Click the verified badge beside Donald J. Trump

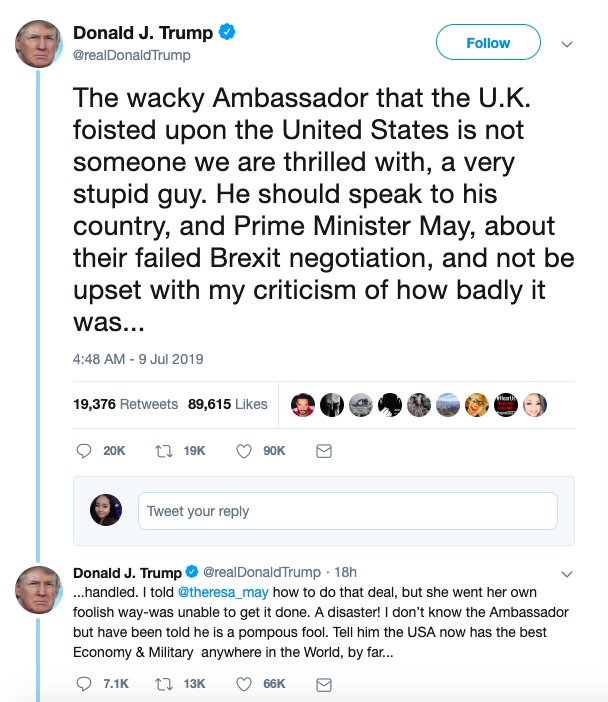227,33
